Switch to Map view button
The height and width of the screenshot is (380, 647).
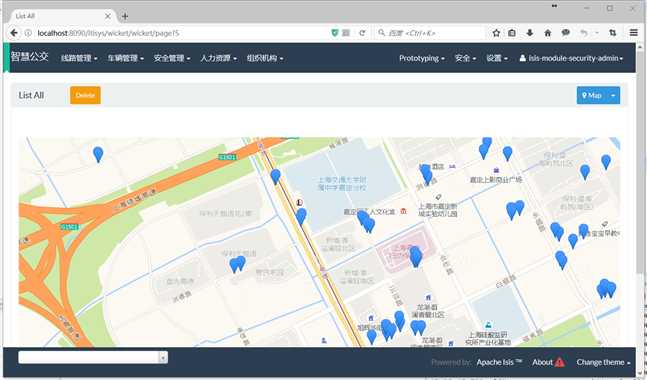coord(592,95)
